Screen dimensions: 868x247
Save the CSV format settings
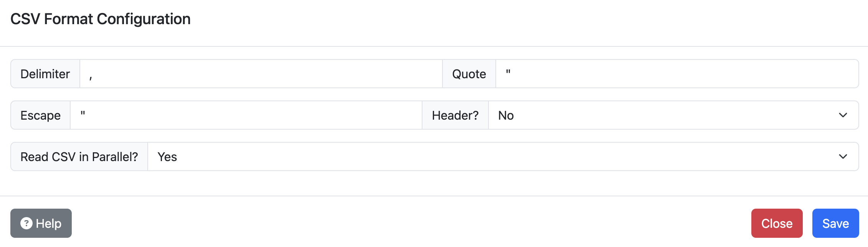click(835, 223)
